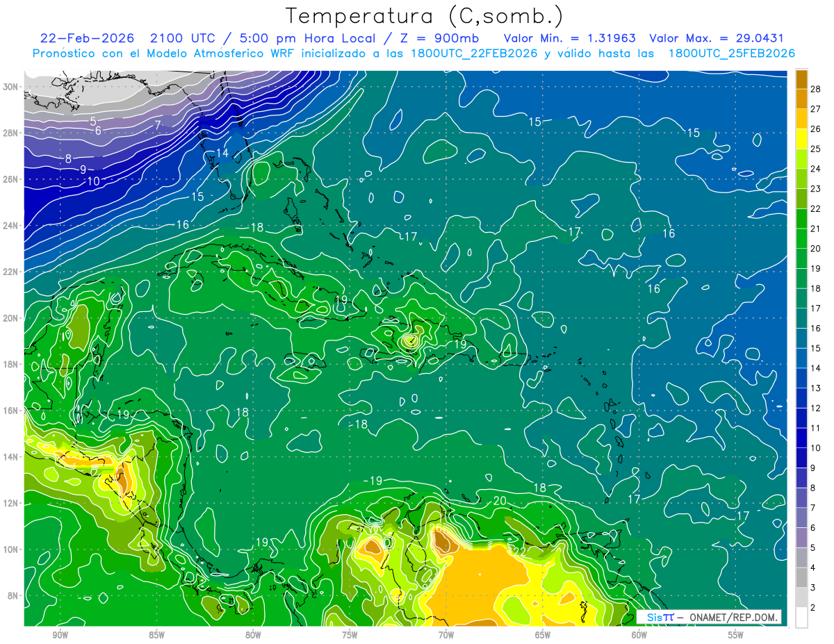The image size is (834, 644).
Task: Click the 60W longitude axis label
Action: [639, 635]
